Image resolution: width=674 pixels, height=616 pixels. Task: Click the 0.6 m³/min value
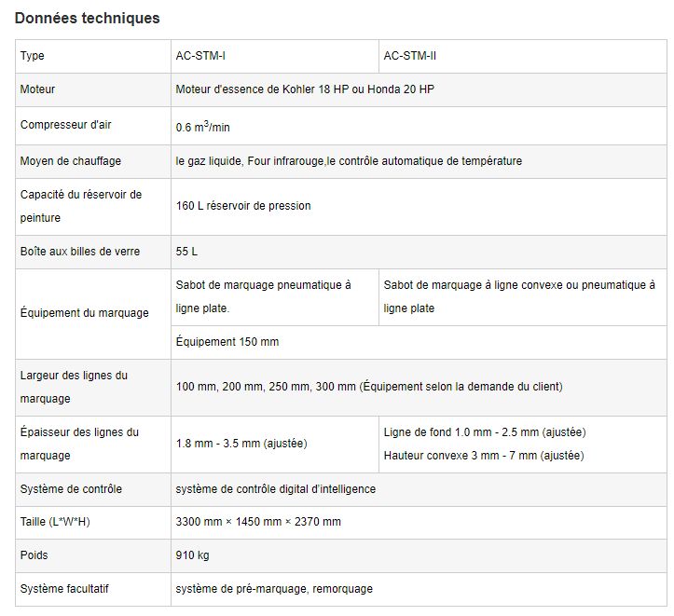[x=202, y=126]
